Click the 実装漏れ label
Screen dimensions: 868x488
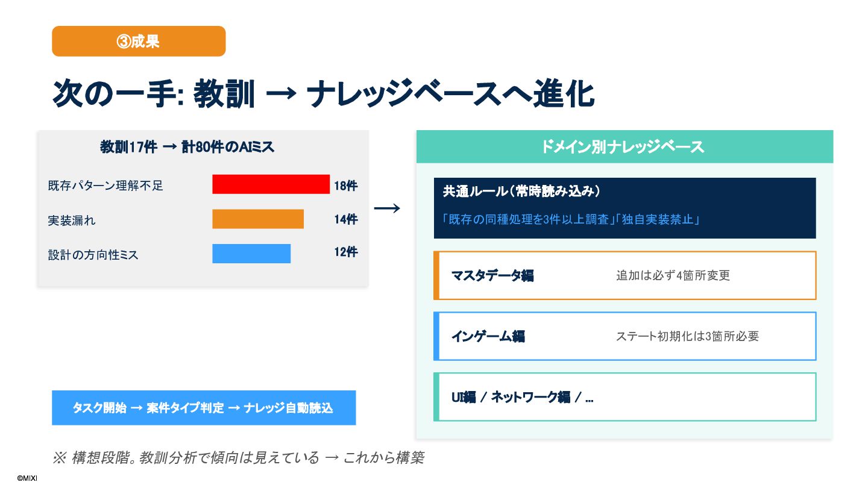(72, 221)
